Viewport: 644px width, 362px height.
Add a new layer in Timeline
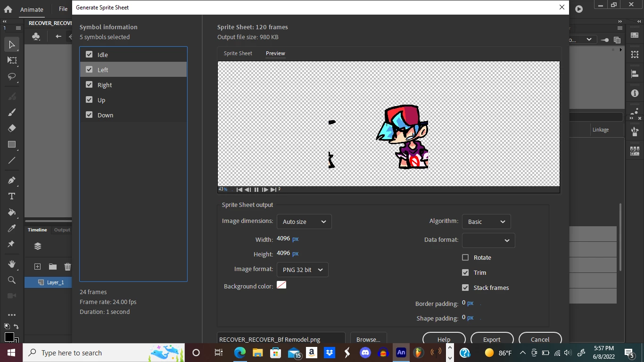point(38,267)
